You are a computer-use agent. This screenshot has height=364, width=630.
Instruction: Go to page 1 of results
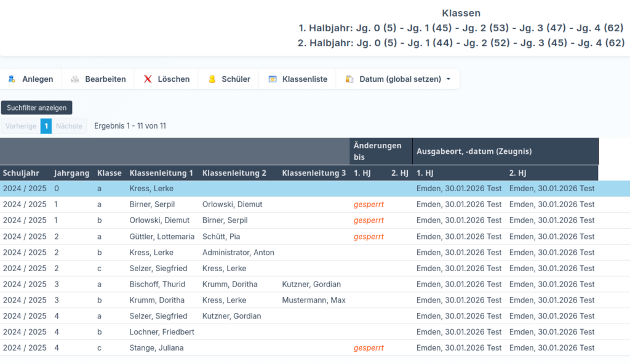click(46, 126)
